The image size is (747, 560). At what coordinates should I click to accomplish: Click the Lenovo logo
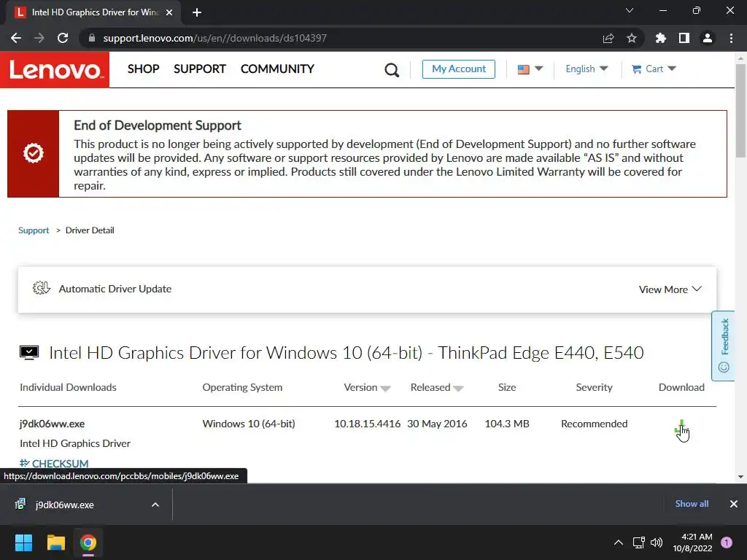(x=55, y=69)
